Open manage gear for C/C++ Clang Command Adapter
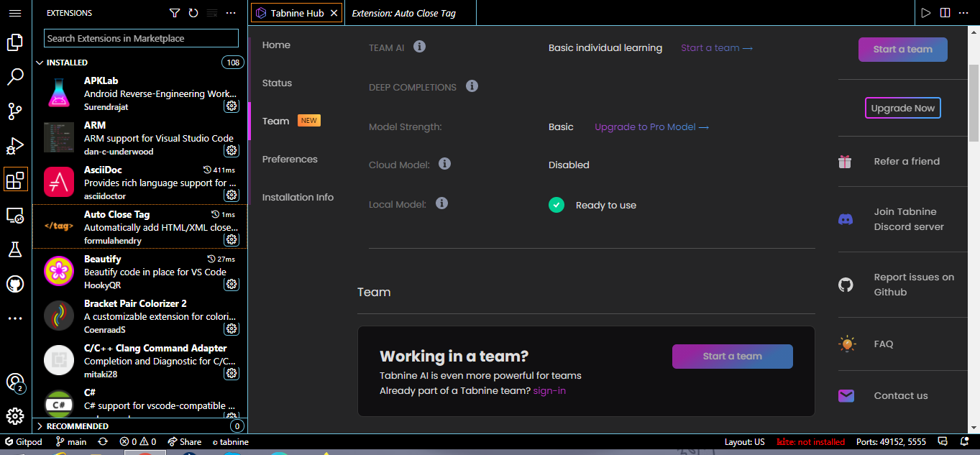Screen dimensions: 980x455 pyautogui.click(x=232, y=373)
